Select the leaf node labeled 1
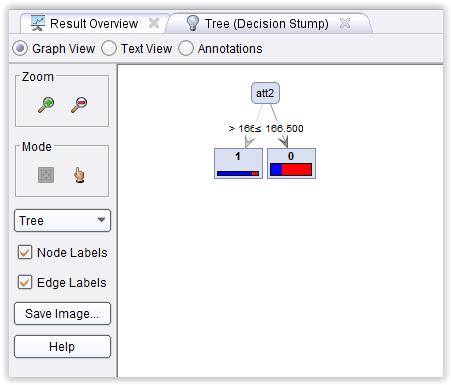Viewport: 451px width, 385px height. pyautogui.click(x=238, y=163)
